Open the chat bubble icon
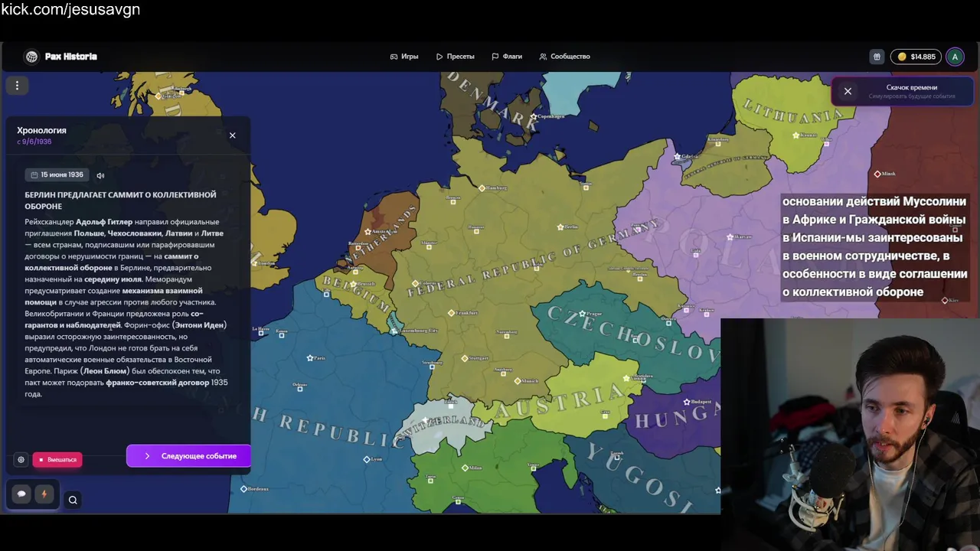 [21, 494]
